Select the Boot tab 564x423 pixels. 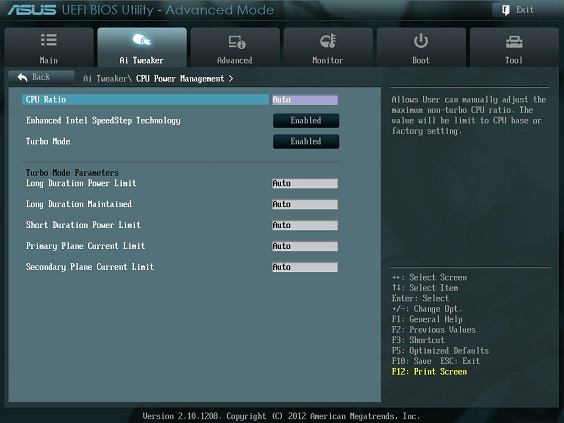click(421, 47)
